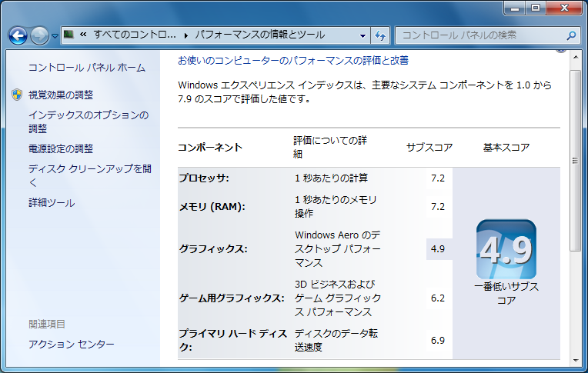Open 視覚効果の調整 link

pyautogui.click(x=61, y=95)
